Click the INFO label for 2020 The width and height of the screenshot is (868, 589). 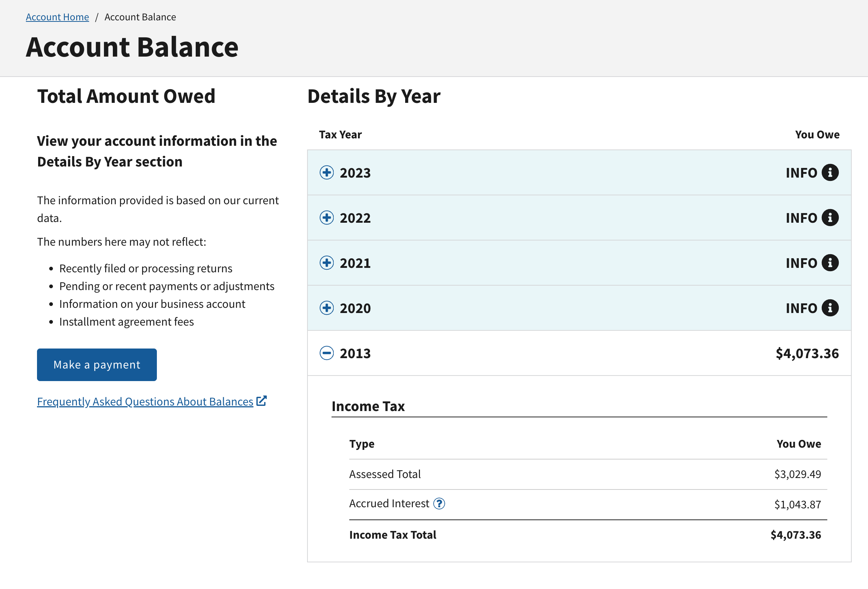pyautogui.click(x=801, y=309)
